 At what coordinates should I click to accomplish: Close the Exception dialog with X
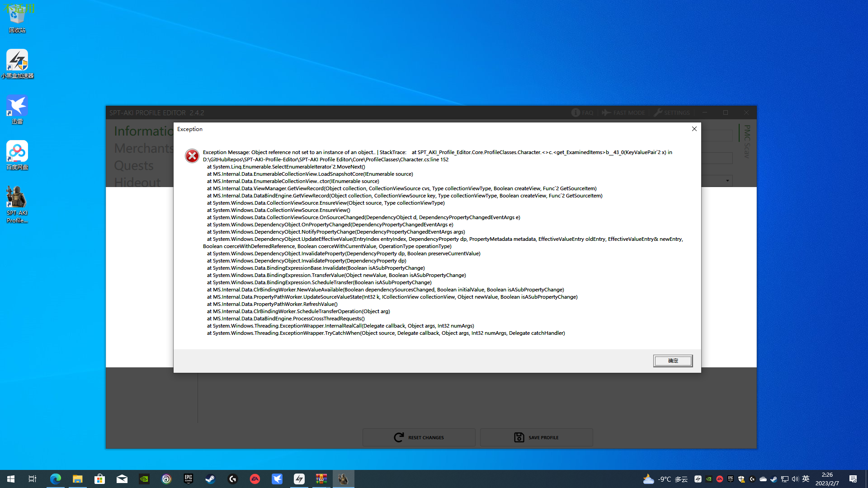(694, 129)
